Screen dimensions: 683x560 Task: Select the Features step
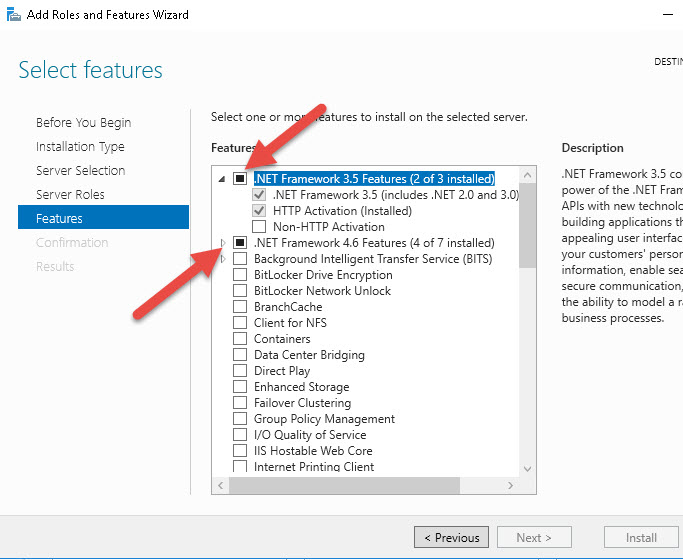click(x=103, y=217)
